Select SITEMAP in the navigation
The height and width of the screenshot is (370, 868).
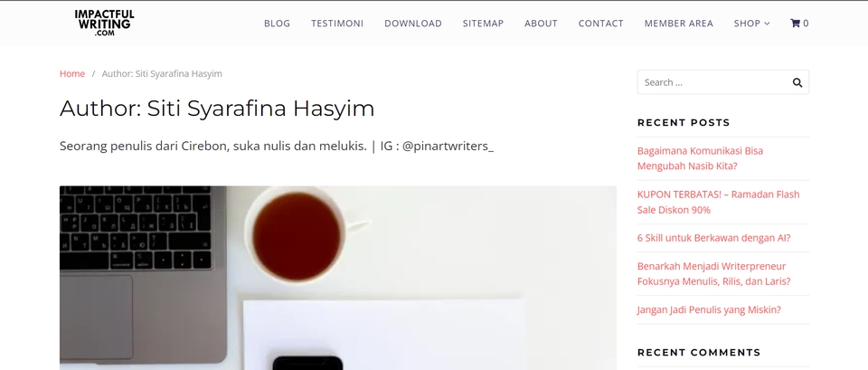tap(483, 24)
